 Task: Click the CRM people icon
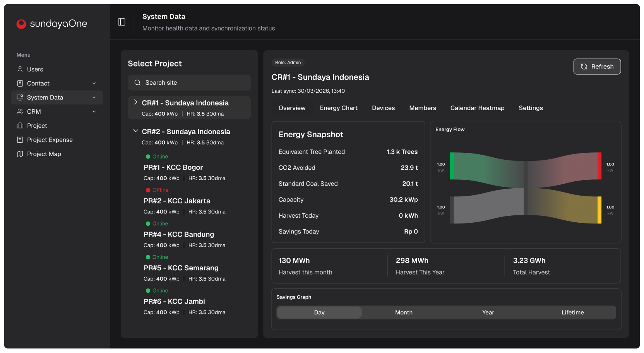point(20,111)
